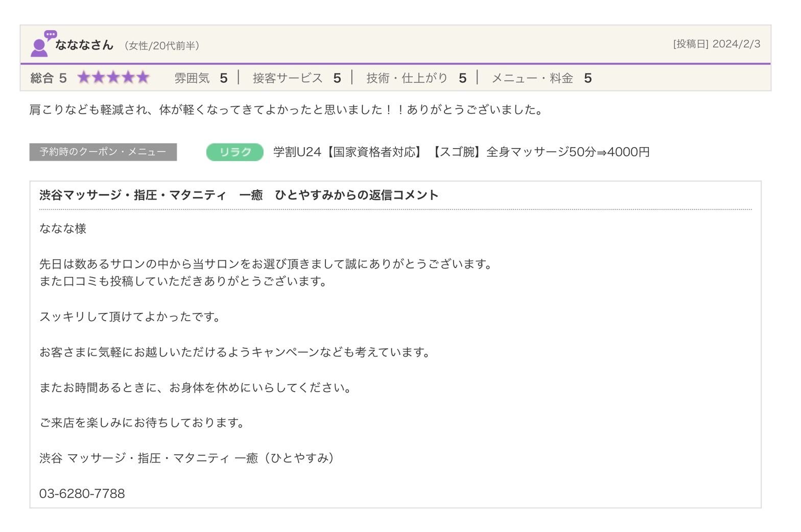The width and height of the screenshot is (801, 532).
Task: Click the line スッキリして頂けてよかったです
Action: tap(131, 317)
